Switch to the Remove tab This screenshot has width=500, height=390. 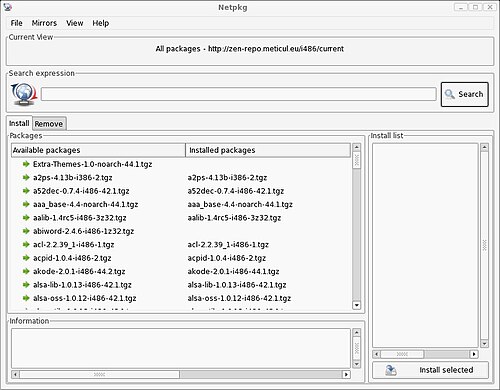(49, 124)
